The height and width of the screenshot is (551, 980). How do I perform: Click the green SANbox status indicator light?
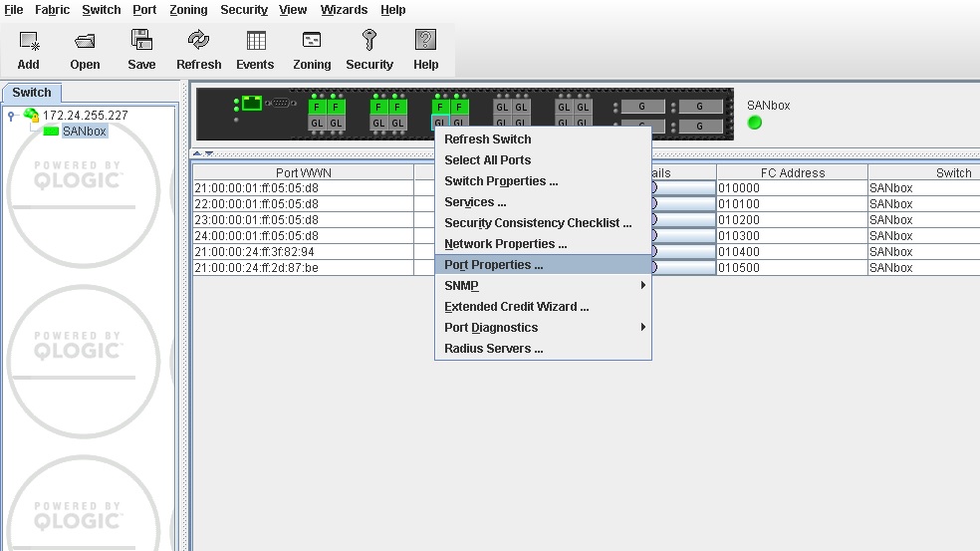pyautogui.click(x=754, y=123)
